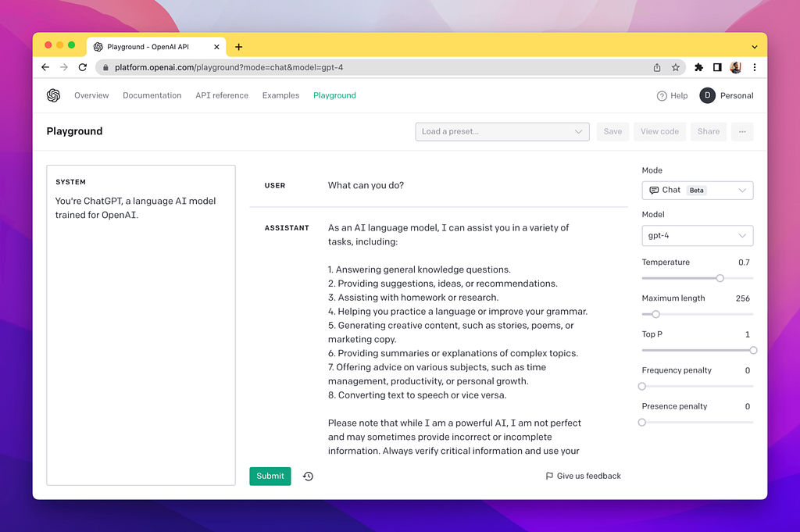Screen dimensions: 800x532
Task: Click the ASSISTANT role label
Action: pos(287,228)
